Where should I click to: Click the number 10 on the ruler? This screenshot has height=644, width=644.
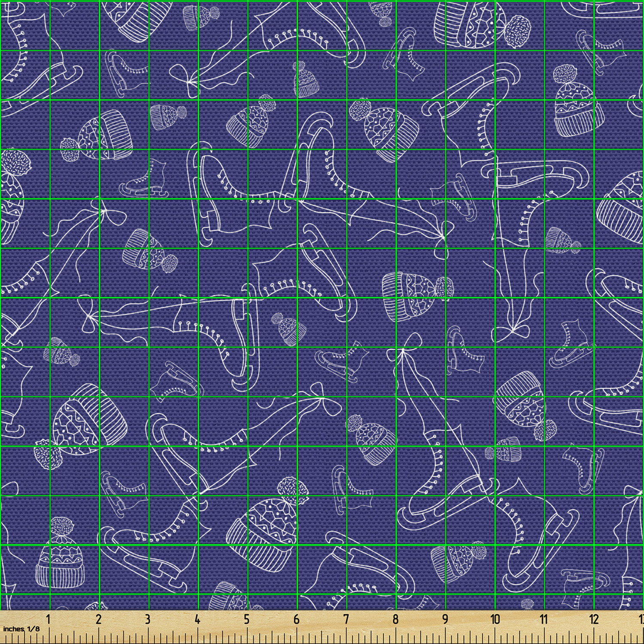pos(495,619)
